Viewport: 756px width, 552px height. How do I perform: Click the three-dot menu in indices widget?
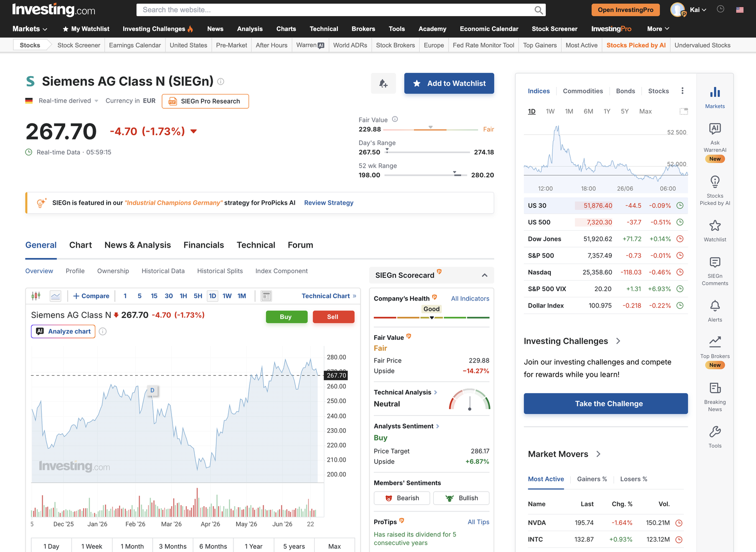[682, 91]
